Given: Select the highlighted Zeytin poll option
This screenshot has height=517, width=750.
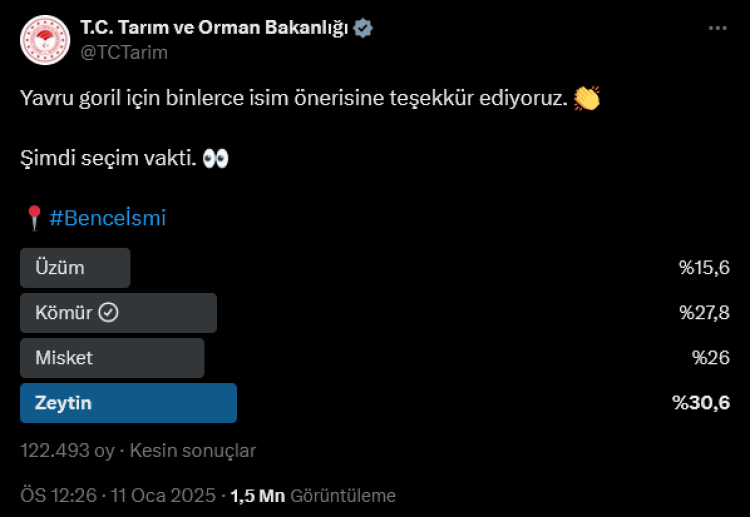Looking at the screenshot, I should coord(128,403).
